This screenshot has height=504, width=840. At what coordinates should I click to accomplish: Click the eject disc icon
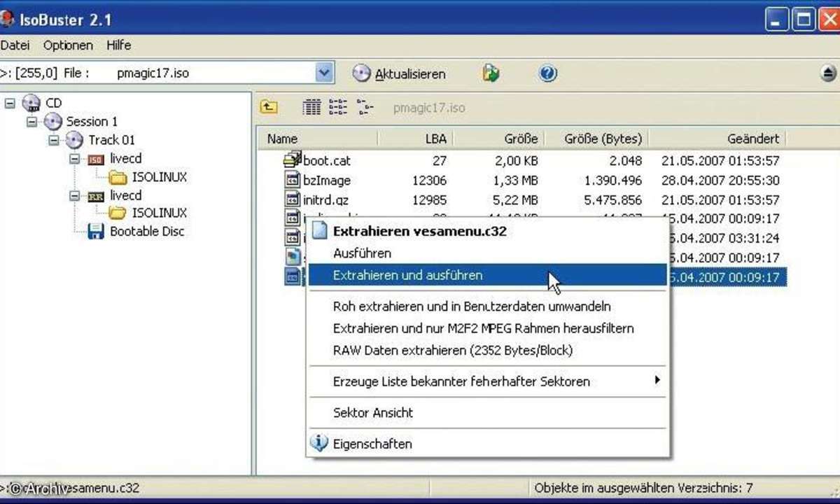[x=828, y=73]
